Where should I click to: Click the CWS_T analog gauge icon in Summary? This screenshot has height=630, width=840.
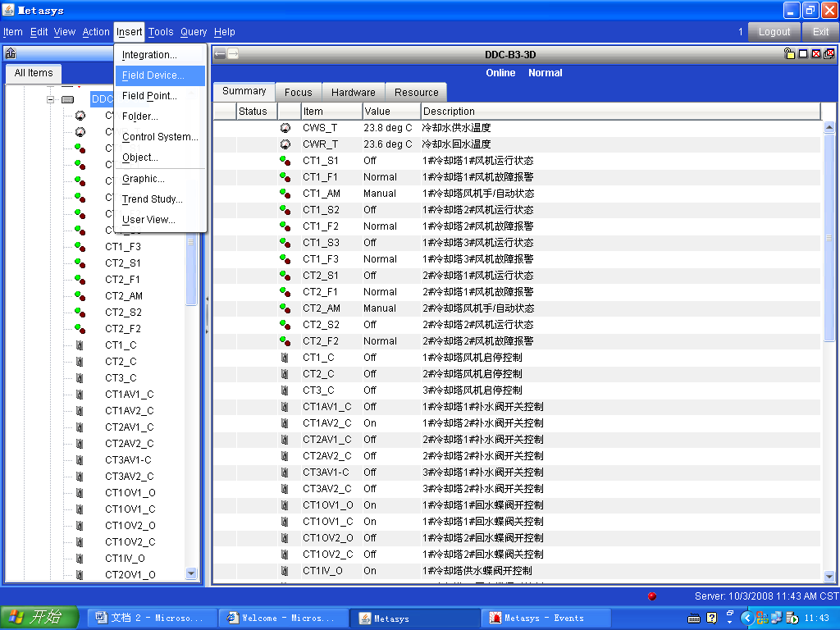click(285, 128)
